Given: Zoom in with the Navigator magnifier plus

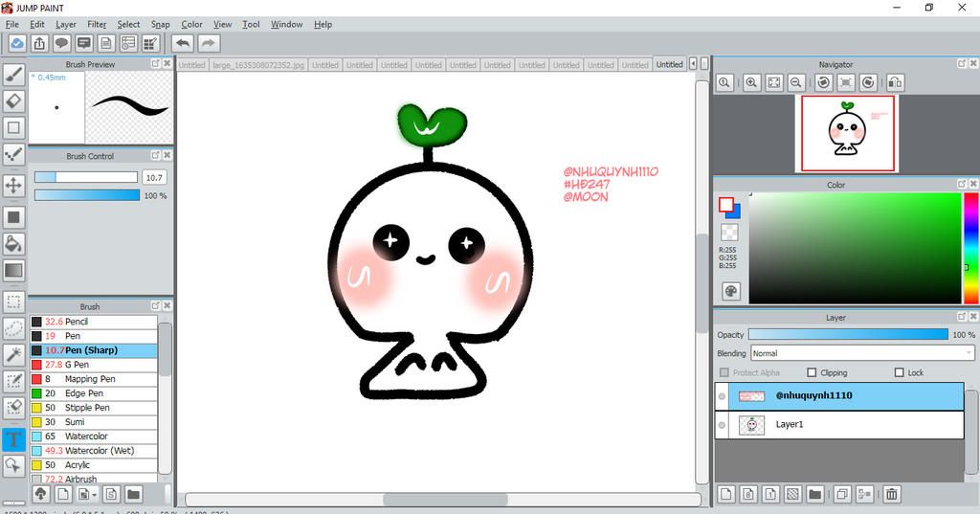Looking at the screenshot, I should (752, 82).
